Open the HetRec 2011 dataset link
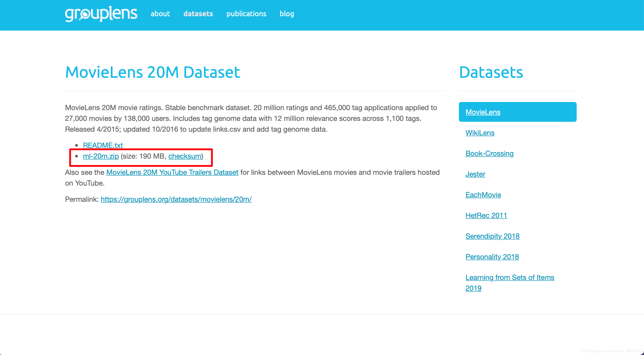Image resolution: width=644 pixels, height=355 pixels. pos(486,215)
